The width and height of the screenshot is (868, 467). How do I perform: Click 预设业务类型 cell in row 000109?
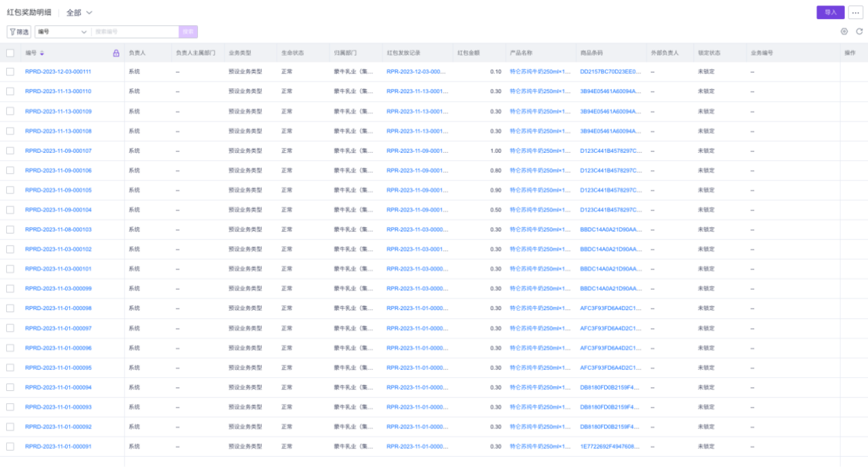(x=245, y=111)
